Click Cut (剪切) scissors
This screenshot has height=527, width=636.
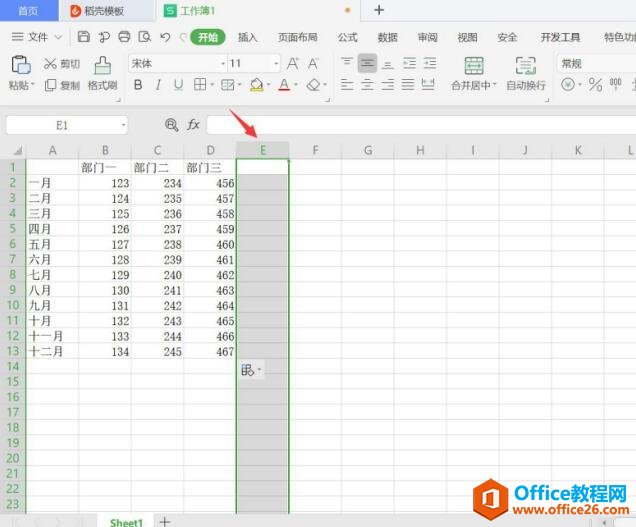[x=62, y=64]
